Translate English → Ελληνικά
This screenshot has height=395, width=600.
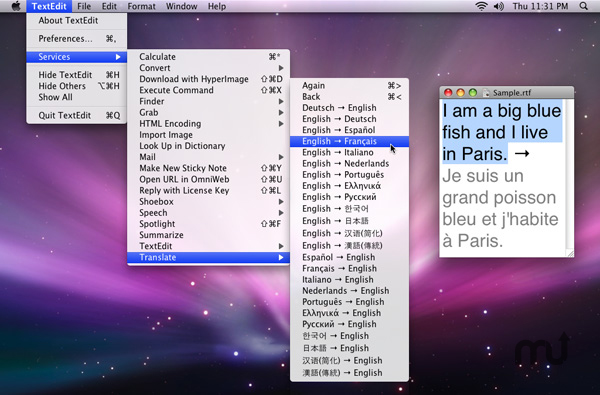point(349,186)
